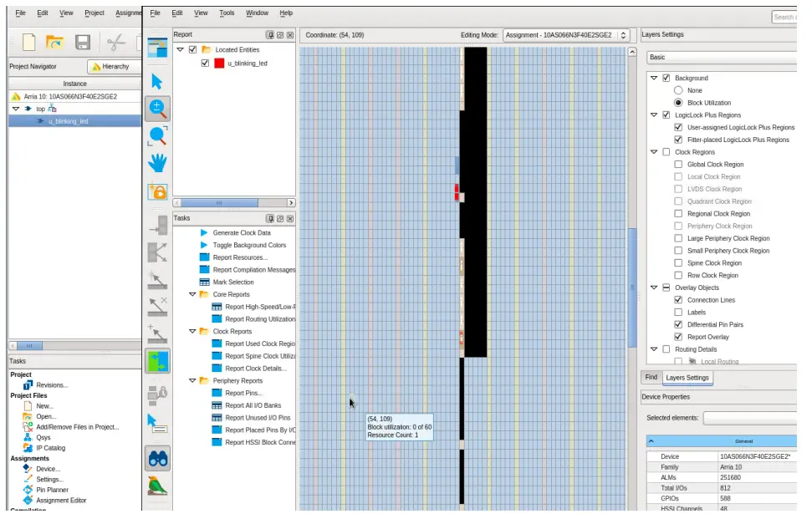Viewport: 812px width, 514px height.
Task: Collapse the Located Entities tree node
Action: (181, 49)
